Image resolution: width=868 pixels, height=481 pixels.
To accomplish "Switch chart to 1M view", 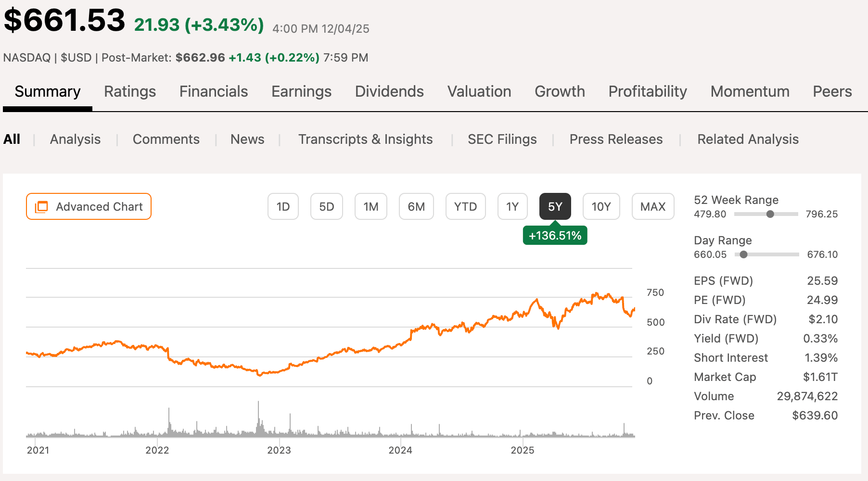I will pos(370,206).
